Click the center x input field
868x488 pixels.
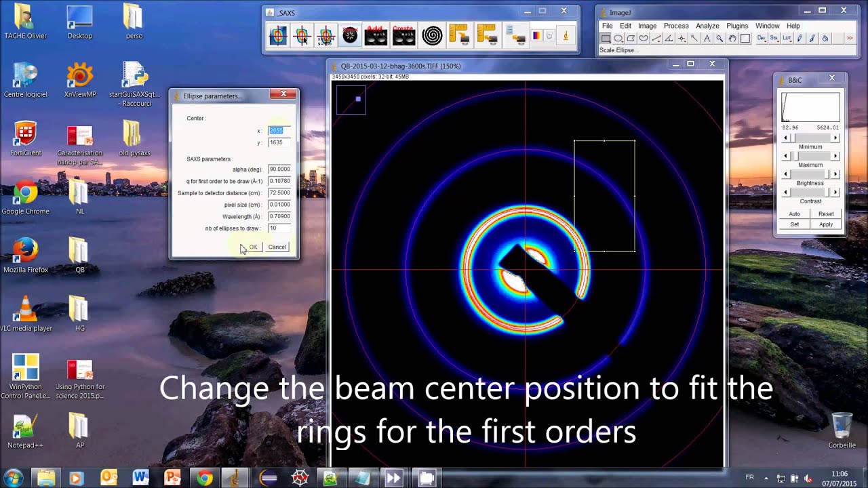[279, 131]
